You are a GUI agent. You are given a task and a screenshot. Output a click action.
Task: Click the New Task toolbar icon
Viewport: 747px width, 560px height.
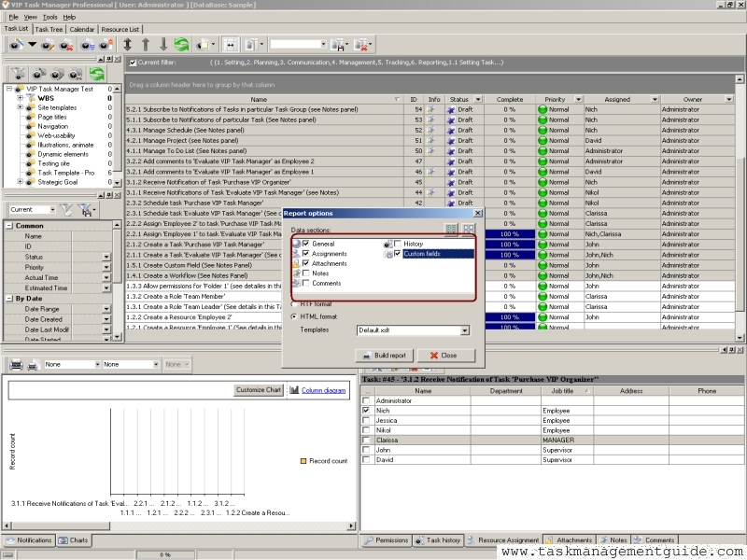pyautogui.click(x=16, y=45)
